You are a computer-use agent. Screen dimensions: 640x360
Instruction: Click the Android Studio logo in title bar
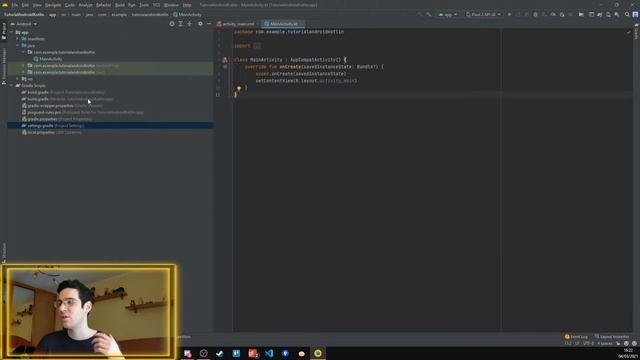click(x=5, y=5)
